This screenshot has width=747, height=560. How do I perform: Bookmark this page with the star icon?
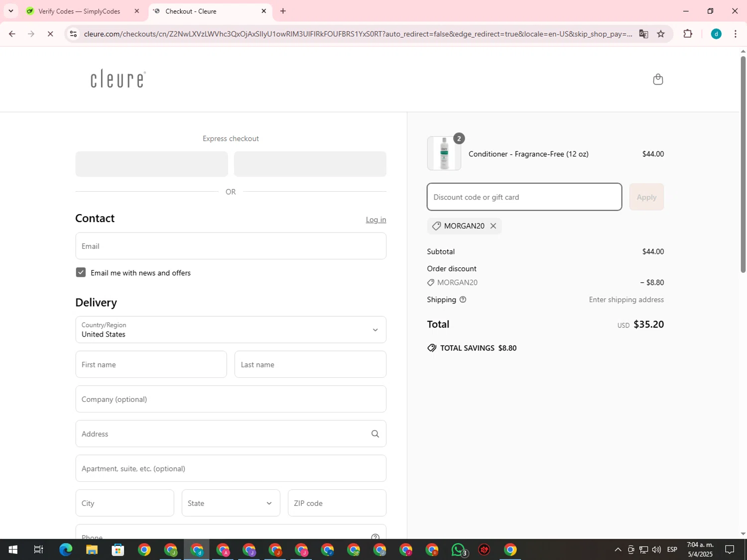pyautogui.click(x=661, y=34)
